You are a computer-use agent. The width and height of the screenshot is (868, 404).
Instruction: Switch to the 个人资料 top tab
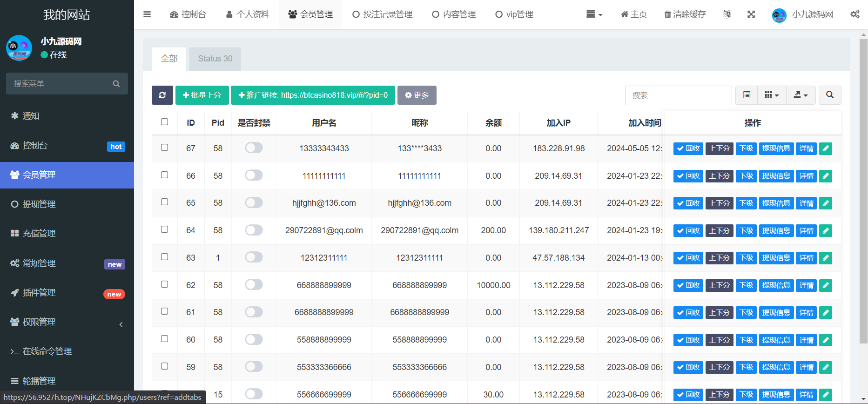click(x=248, y=14)
